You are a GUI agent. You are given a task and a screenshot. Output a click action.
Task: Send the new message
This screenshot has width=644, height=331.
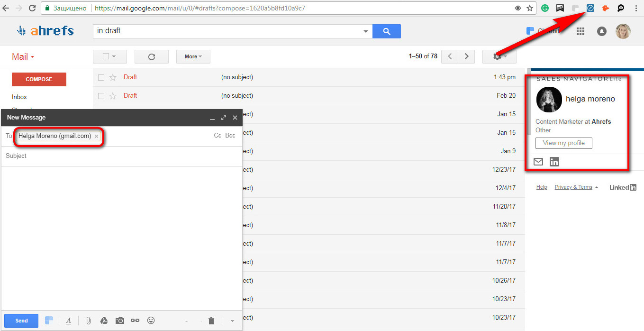21,321
